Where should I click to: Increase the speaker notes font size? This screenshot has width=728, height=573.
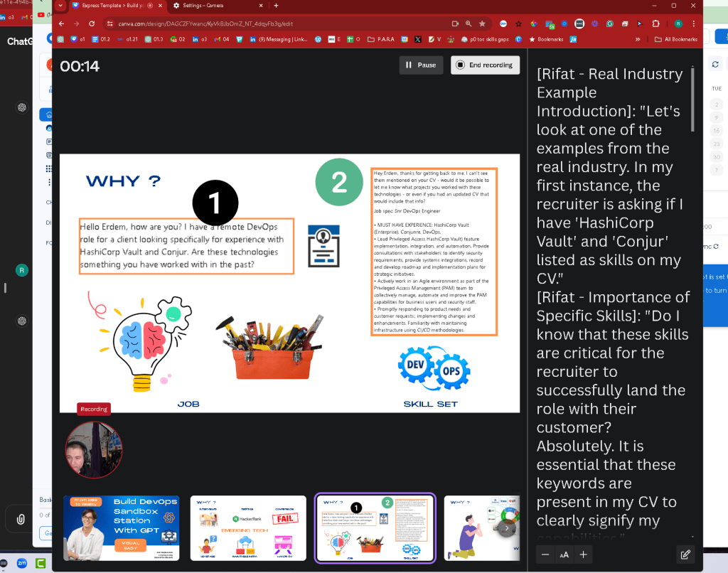point(584,555)
